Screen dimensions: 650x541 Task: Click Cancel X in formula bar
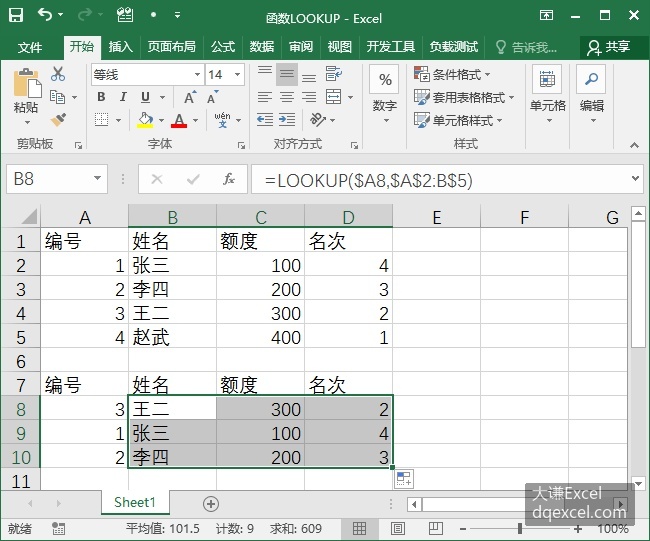coord(157,179)
